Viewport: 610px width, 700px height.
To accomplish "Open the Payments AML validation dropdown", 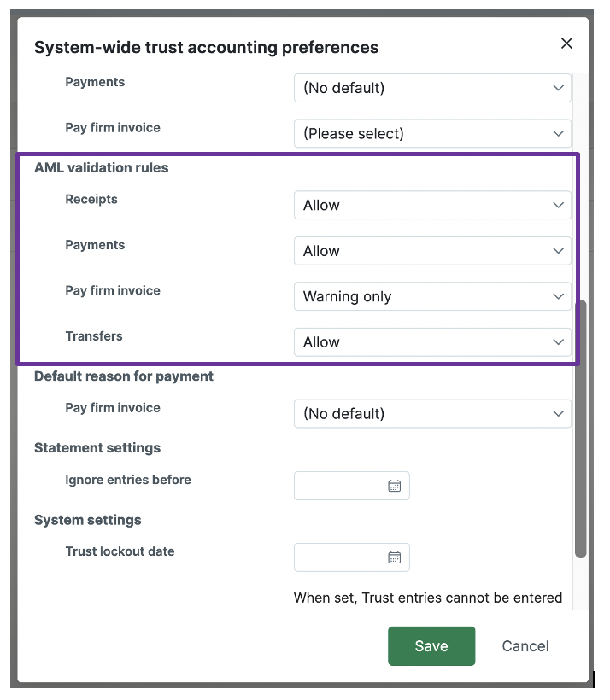I will pyautogui.click(x=432, y=251).
